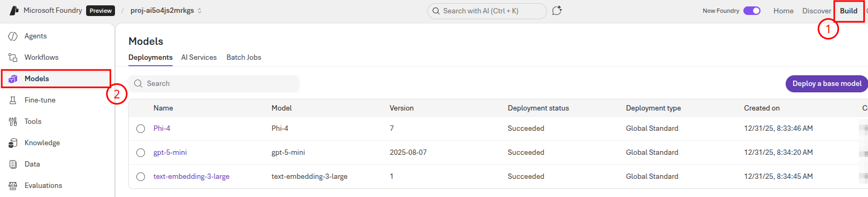
Task: Click the Microsoft Foundry logo icon
Action: tap(14, 10)
